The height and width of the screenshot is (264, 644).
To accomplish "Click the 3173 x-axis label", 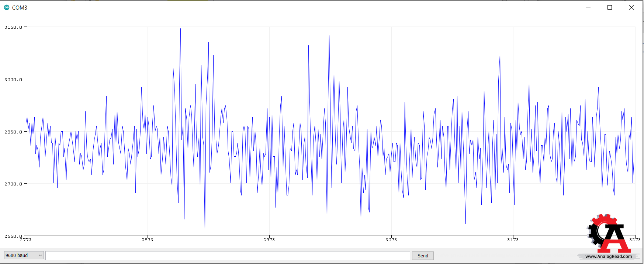I will (x=513, y=240).
